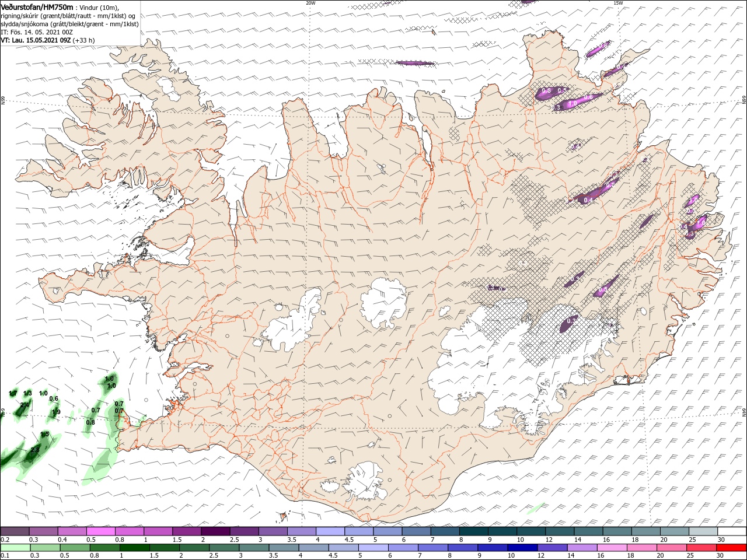Click the Veðurstofan/HM750m title text

(x=37, y=6)
